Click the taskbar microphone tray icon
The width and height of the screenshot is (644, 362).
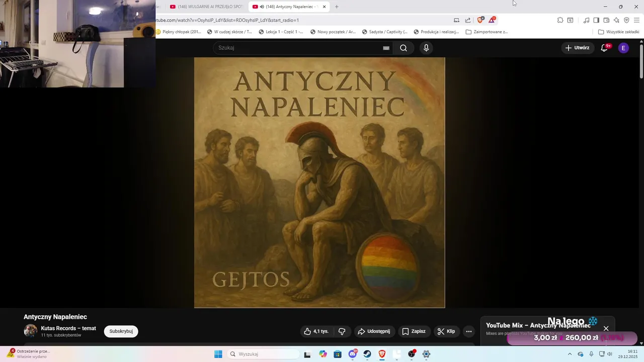591,354
